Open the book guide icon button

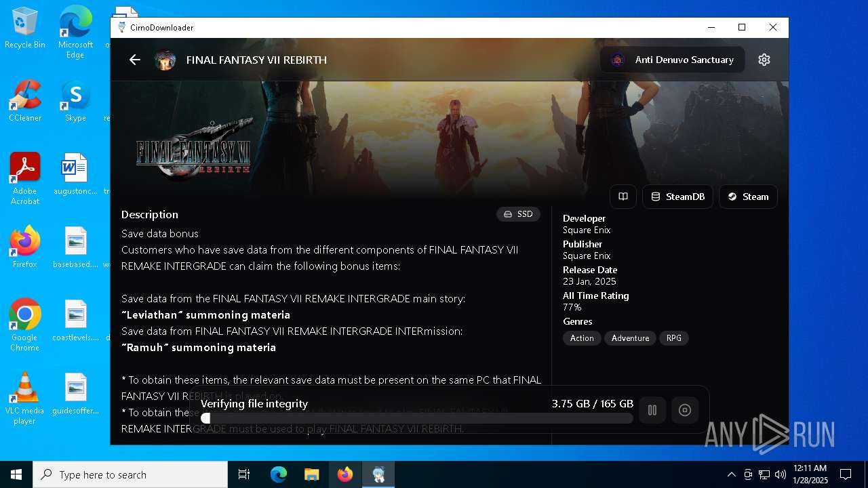coord(623,197)
